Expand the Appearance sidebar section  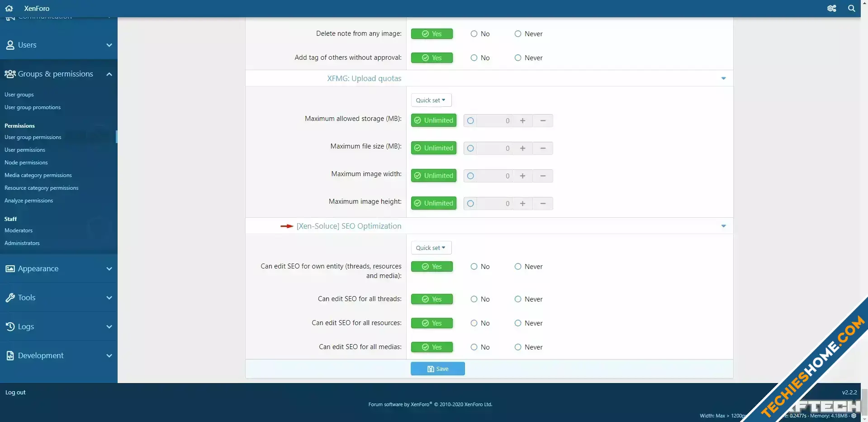click(x=109, y=269)
